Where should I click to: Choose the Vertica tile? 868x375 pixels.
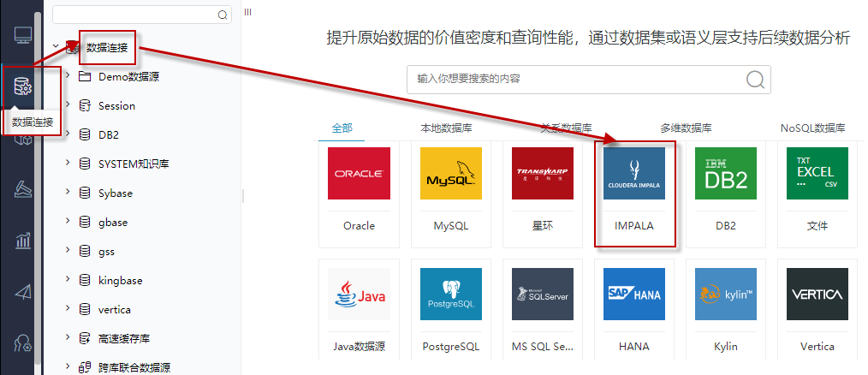(817, 310)
